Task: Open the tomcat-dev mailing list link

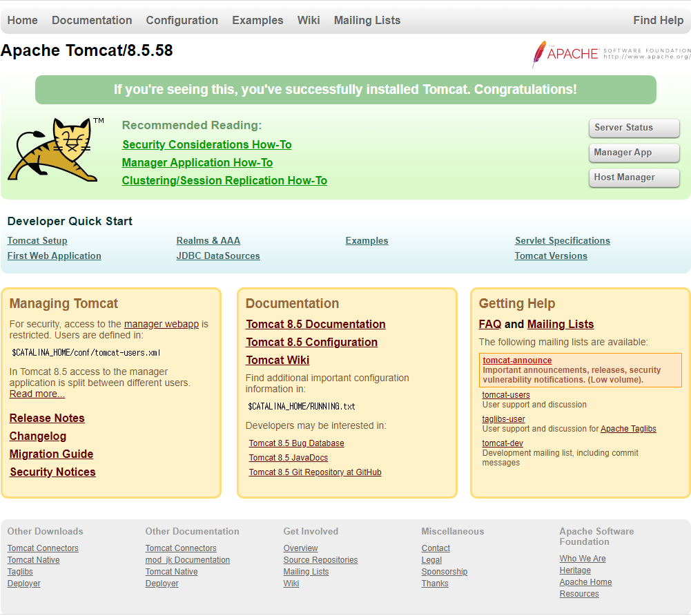Action: 503,443
